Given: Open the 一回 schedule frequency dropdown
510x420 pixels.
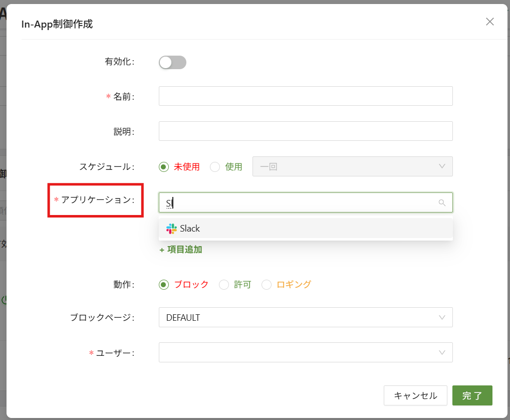Looking at the screenshot, I should click(x=352, y=166).
